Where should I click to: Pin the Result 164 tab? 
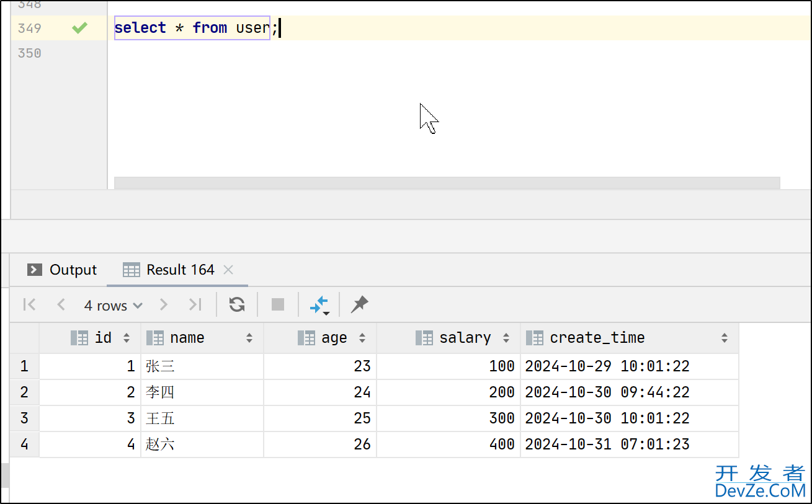(x=360, y=304)
